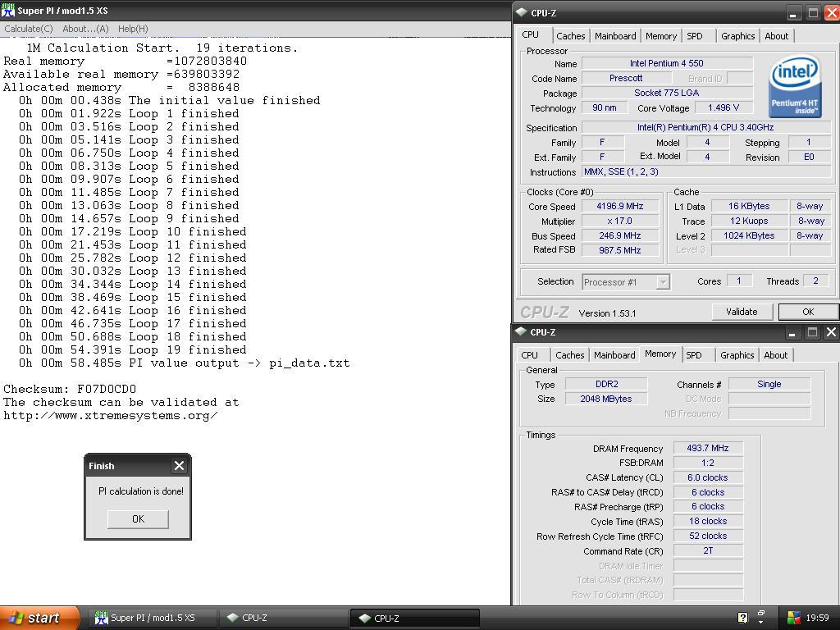Click bottom CPU-Z window title bar icon
This screenshot has width=840, height=630.
[521, 332]
